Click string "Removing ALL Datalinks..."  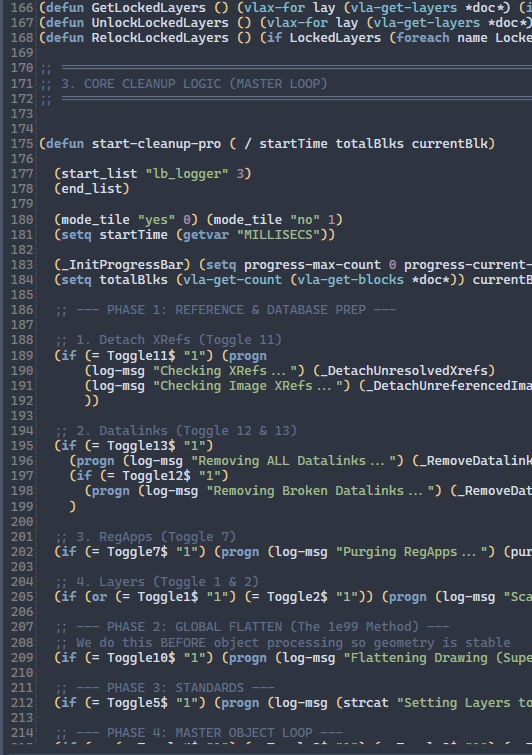point(297,460)
